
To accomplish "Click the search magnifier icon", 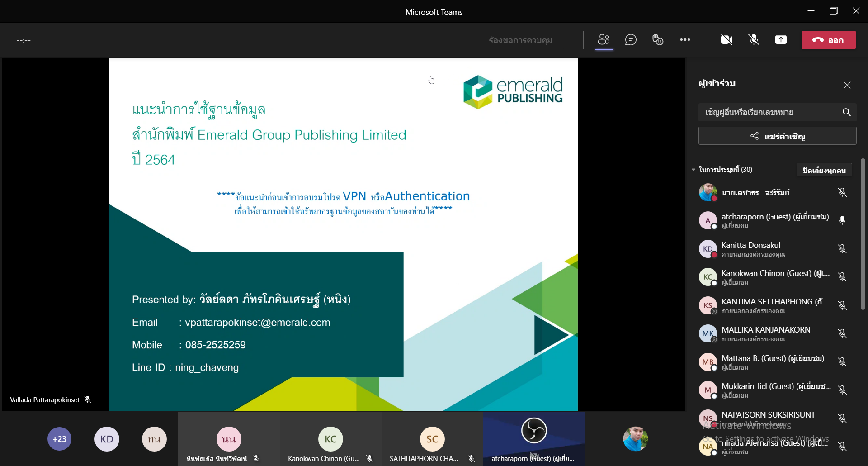I will coord(846,112).
